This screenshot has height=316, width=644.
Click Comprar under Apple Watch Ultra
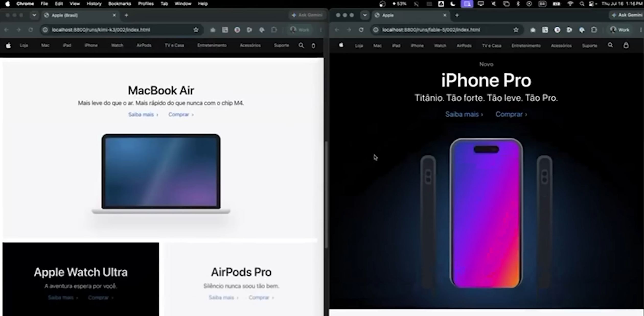coord(100,298)
